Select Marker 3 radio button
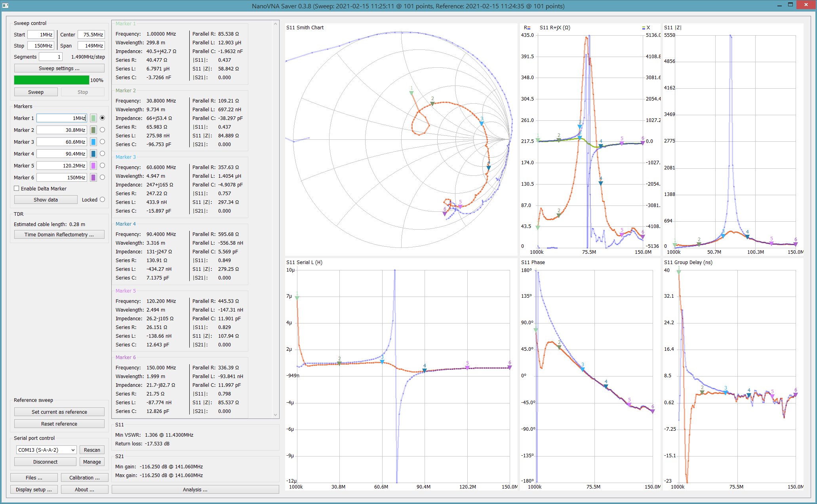The image size is (817, 504). click(x=102, y=142)
